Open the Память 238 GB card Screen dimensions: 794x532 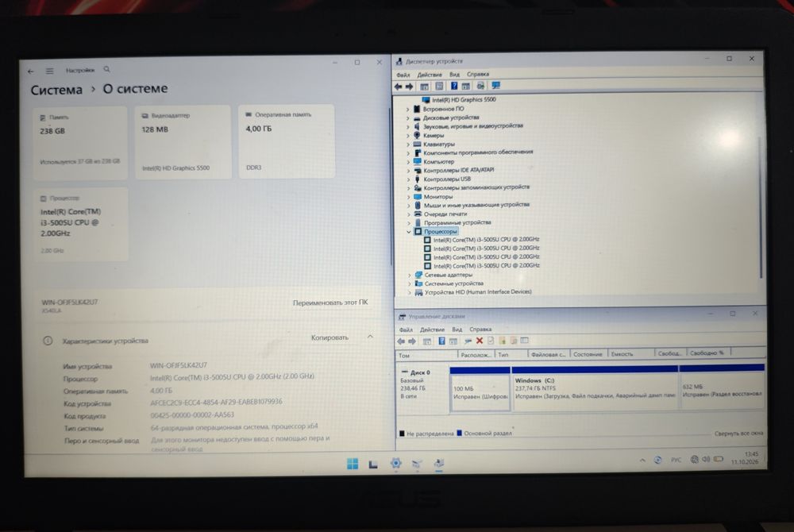(x=80, y=143)
